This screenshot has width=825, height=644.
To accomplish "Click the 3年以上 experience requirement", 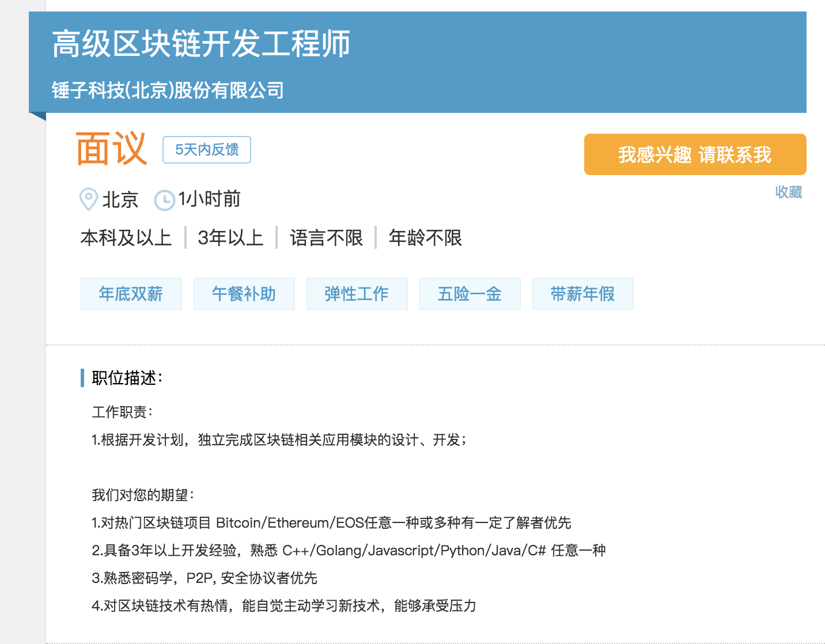I will pyautogui.click(x=230, y=237).
